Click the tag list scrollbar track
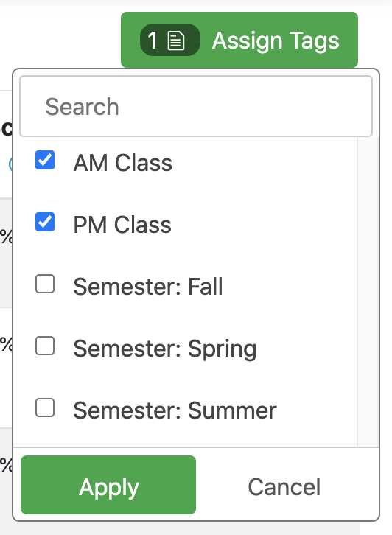 (368, 292)
